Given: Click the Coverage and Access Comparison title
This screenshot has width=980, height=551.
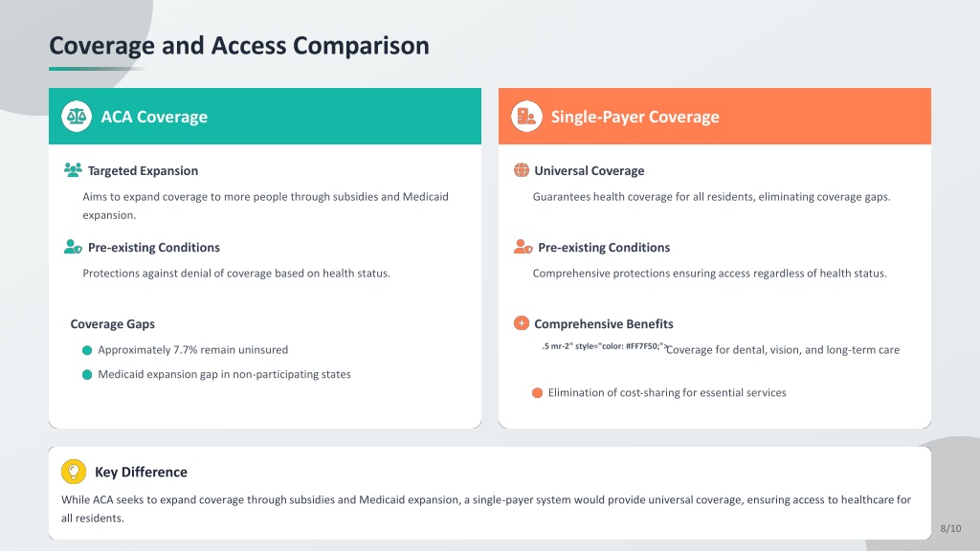Looking at the screenshot, I should click(239, 45).
